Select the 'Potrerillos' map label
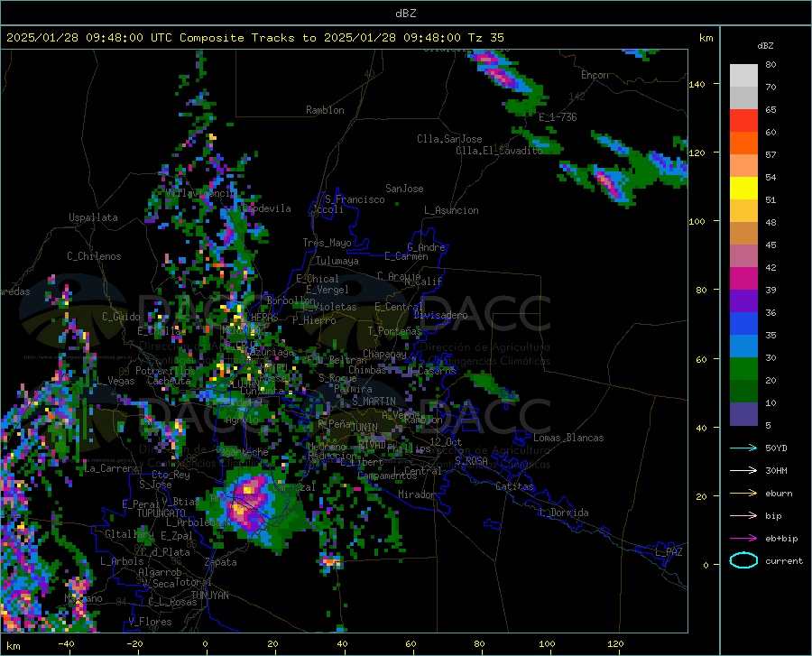The height and width of the screenshot is (656, 812). pos(165,371)
